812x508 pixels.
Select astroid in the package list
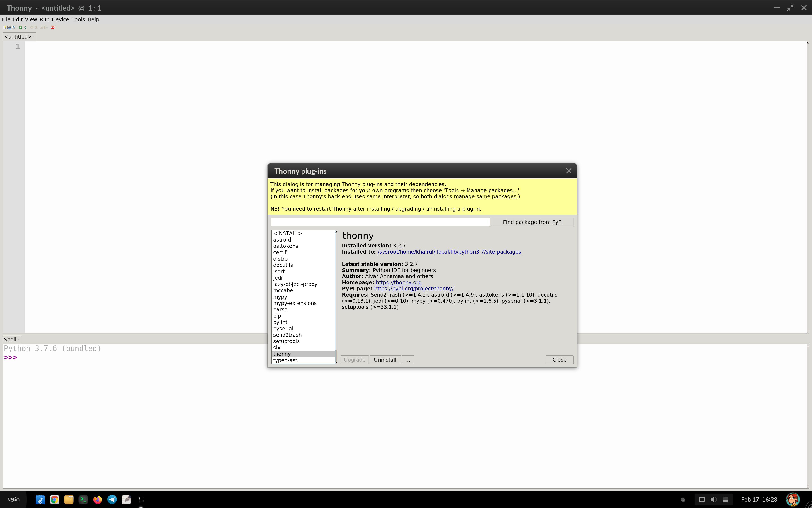[x=303, y=240]
